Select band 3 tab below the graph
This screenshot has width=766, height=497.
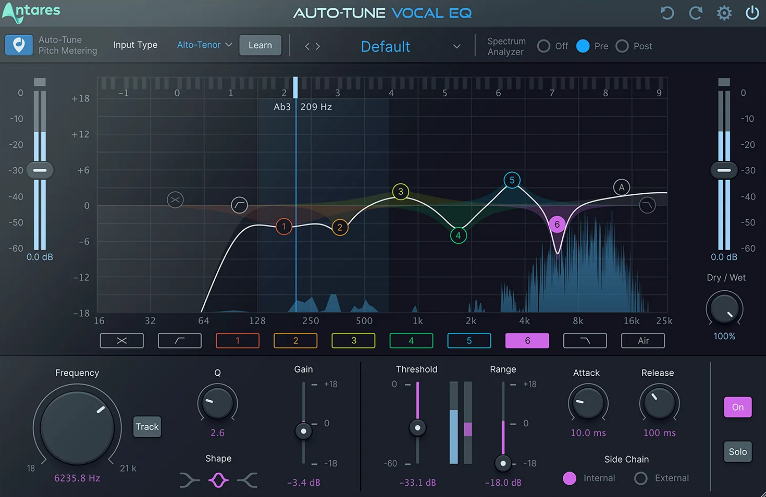point(352,340)
